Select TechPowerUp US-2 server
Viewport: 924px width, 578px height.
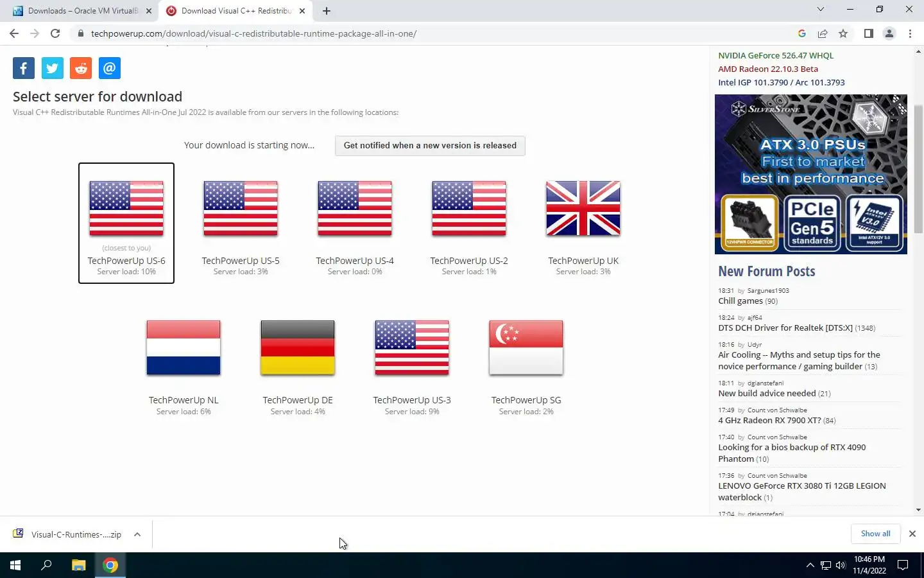point(469,223)
